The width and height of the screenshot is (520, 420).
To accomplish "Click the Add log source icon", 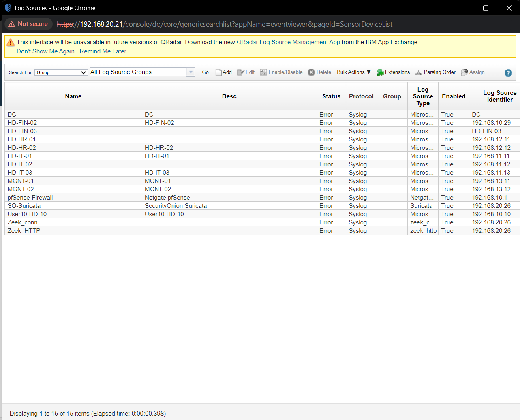I will 219,72.
